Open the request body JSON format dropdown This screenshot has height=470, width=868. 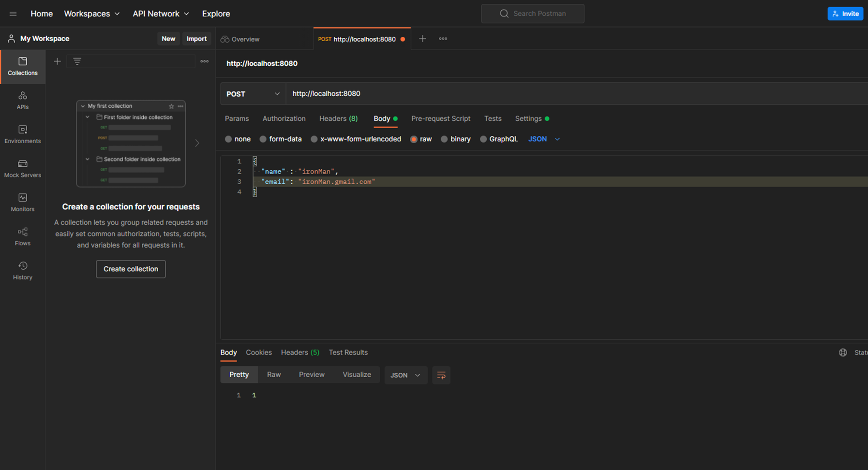(x=544, y=139)
